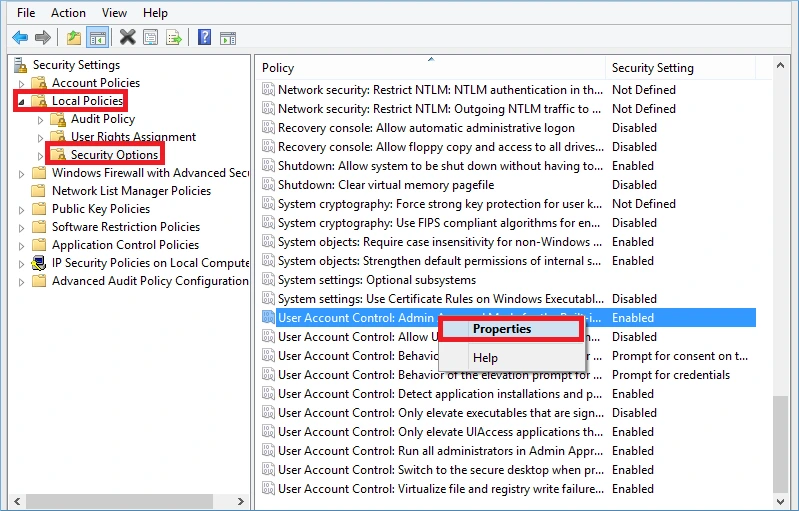The image size is (799, 511).
Task: Click the Delete (X) toolbar icon
Action: tap(127, 38)
